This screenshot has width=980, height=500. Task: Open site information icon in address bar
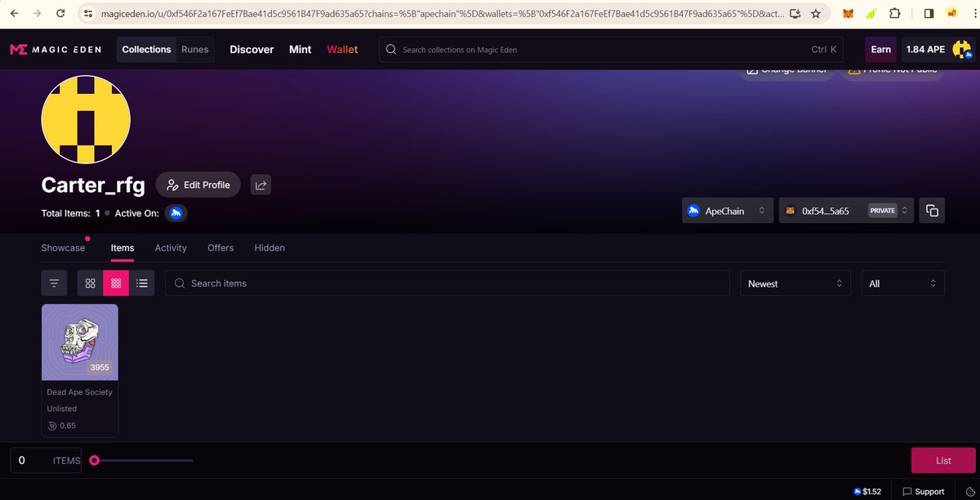tap(90, 14)
